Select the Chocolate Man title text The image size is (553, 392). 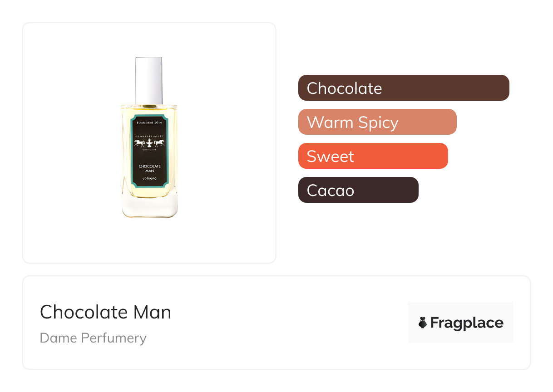(x=105, y=312)
